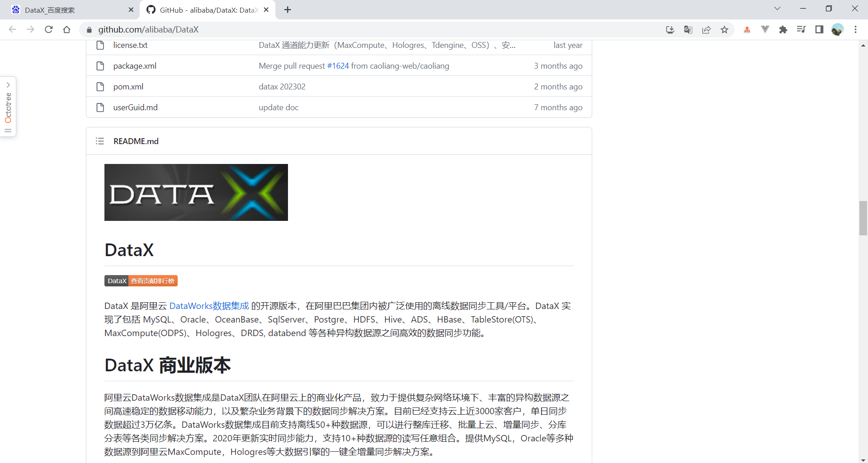Viewport: 868px width, 463px height.
Task: Open the profile avatar menu
Action: coord(837,29)
